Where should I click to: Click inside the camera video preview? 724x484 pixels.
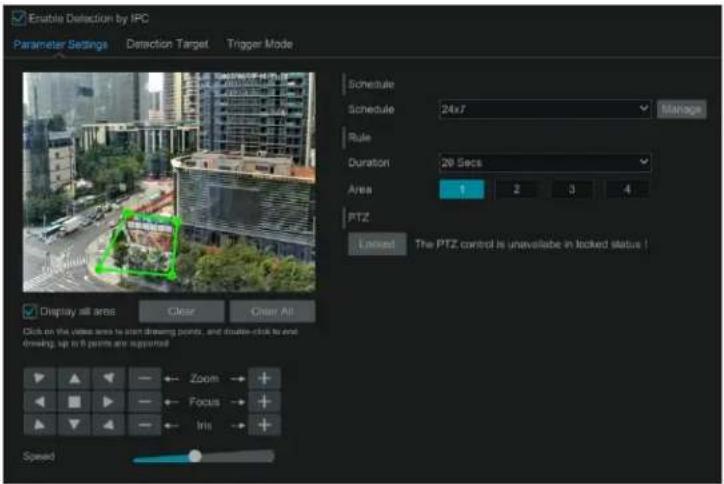169,182
